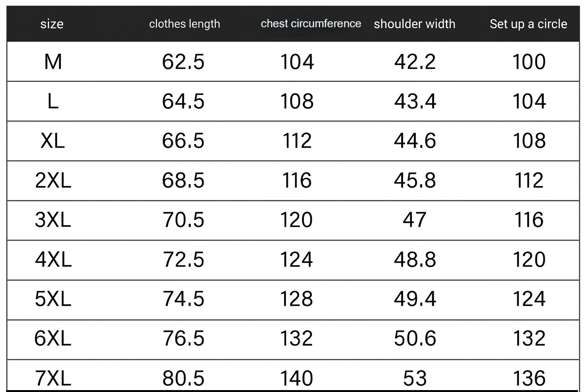The image size is (588, 392).
Task: Click the M size row label
Action: pyautogui.click(x=53, y=62)
